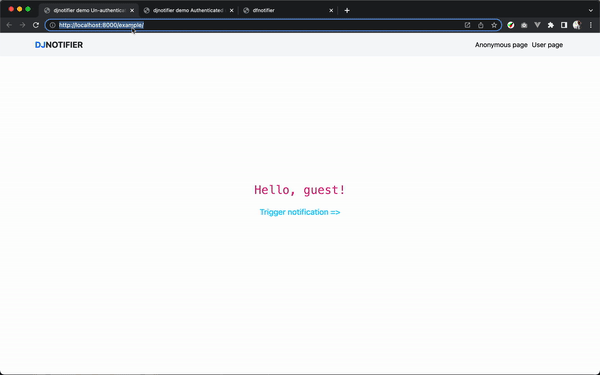Open the Anonymous page link
The image size is (600, 375).
pyautogui.click(x=501, y=45)
